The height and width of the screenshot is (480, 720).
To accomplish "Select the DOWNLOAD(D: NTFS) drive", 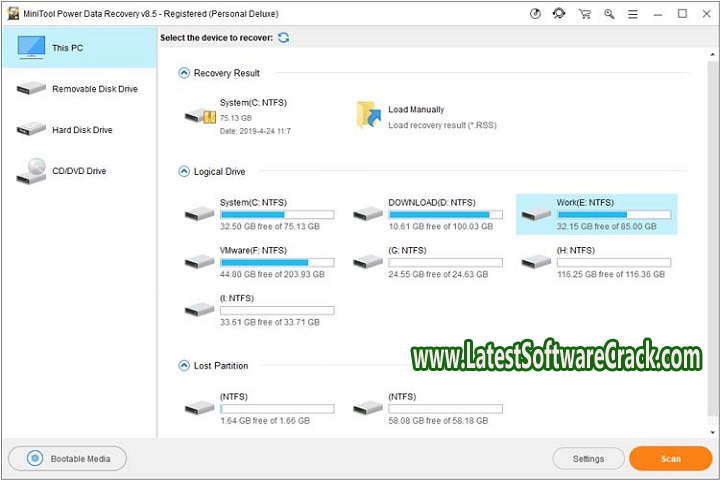I will (x=428, y=214).
